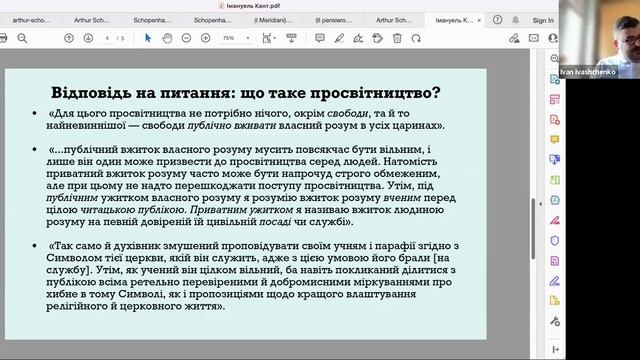640x360 pixels.
Task: Zoom out with the minus button
Action: [x=186, y=38]
